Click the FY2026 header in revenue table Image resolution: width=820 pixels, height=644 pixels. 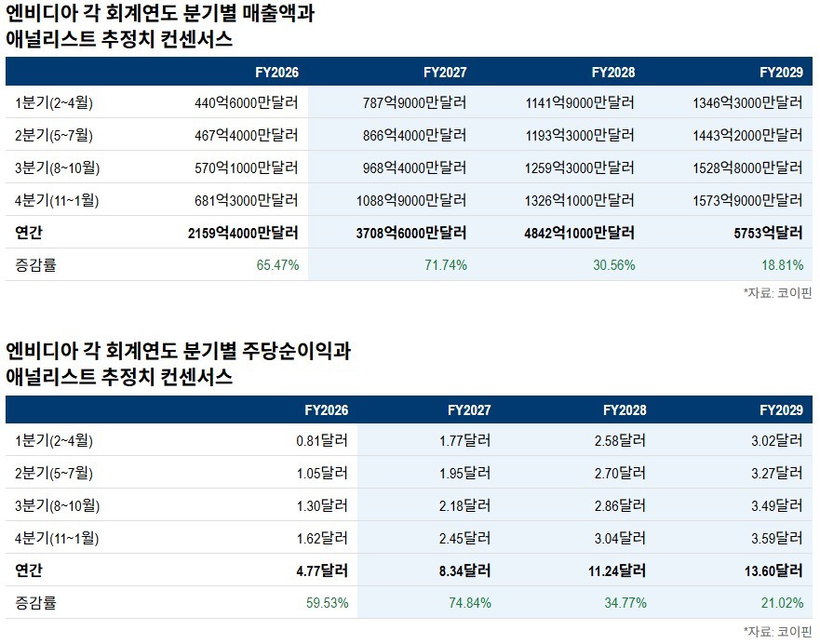(x=276, y=73)
